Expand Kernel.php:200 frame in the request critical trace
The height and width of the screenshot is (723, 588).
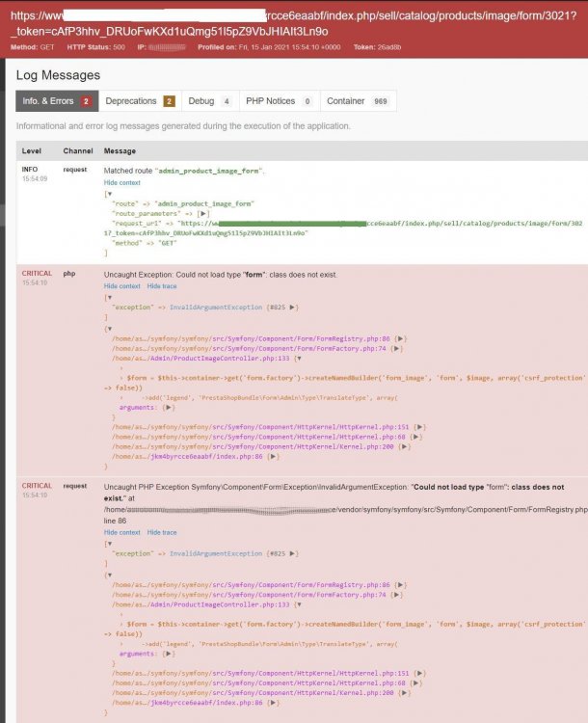(405, 692)
